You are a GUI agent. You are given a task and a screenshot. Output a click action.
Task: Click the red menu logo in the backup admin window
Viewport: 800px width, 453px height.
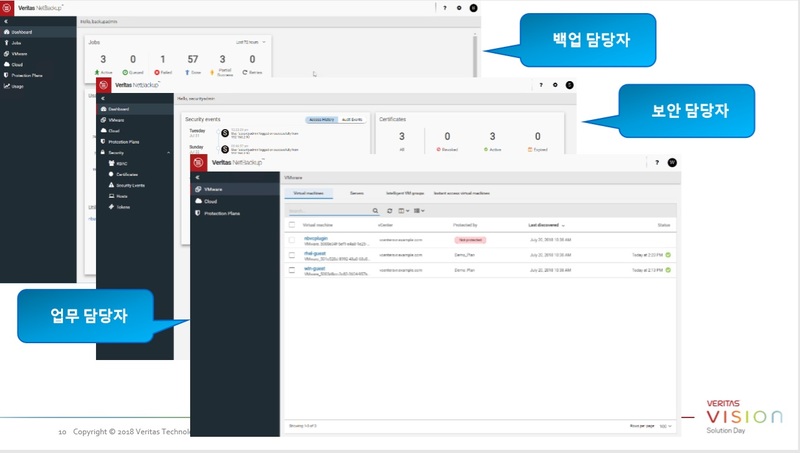click(x=7, y=8)
